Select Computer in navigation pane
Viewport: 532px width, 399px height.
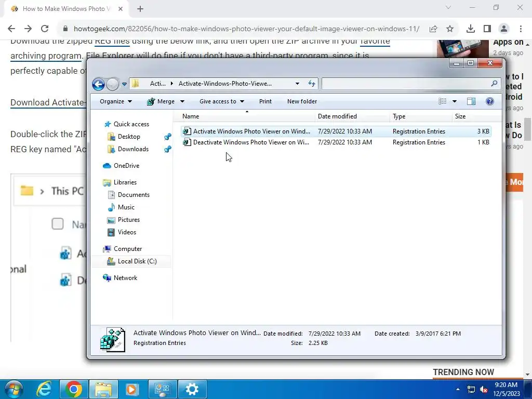click(x=128, y=249)
